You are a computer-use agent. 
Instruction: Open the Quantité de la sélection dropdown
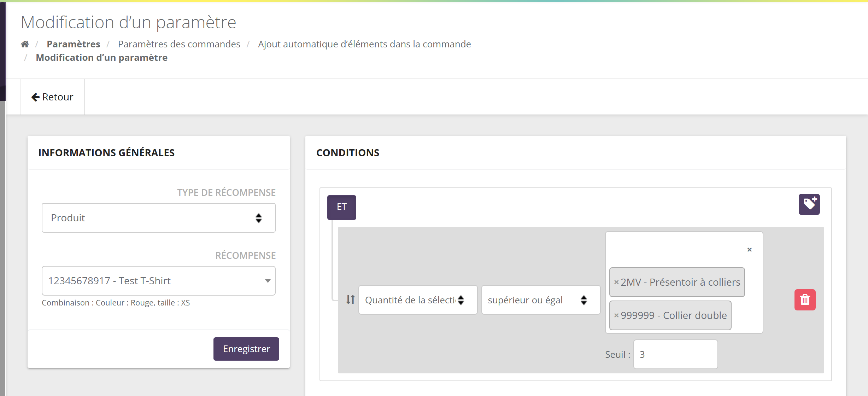[x=418, y=300]
